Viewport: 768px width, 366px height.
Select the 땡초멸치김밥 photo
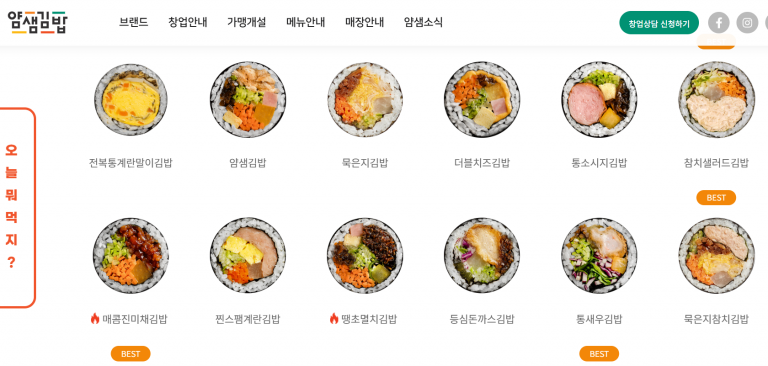tap(365, 256)
